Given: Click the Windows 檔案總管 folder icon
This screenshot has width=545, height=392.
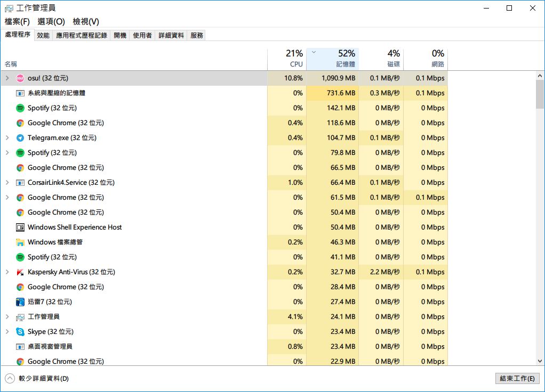Looking at the screenshot, I should (x=20, y=242).
